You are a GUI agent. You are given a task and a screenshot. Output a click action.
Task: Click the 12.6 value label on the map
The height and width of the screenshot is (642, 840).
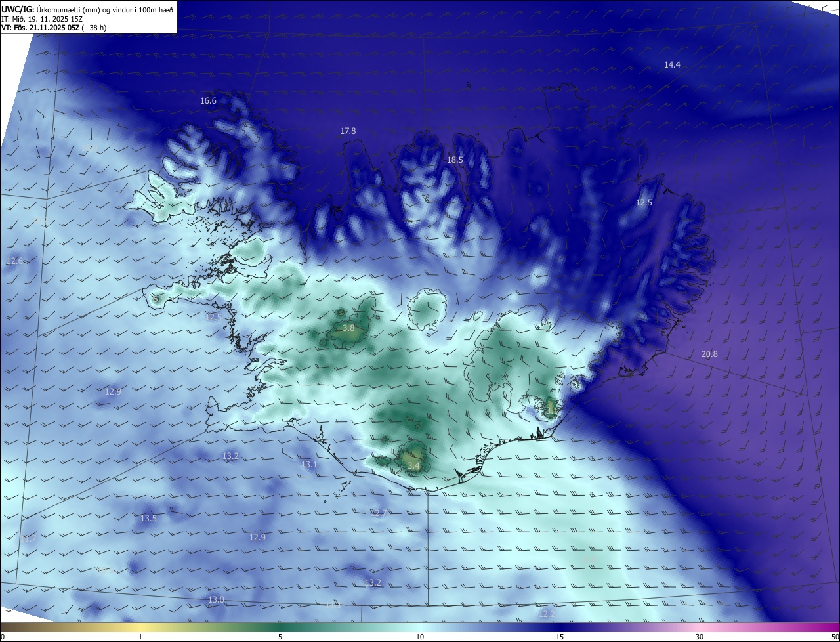14,261
